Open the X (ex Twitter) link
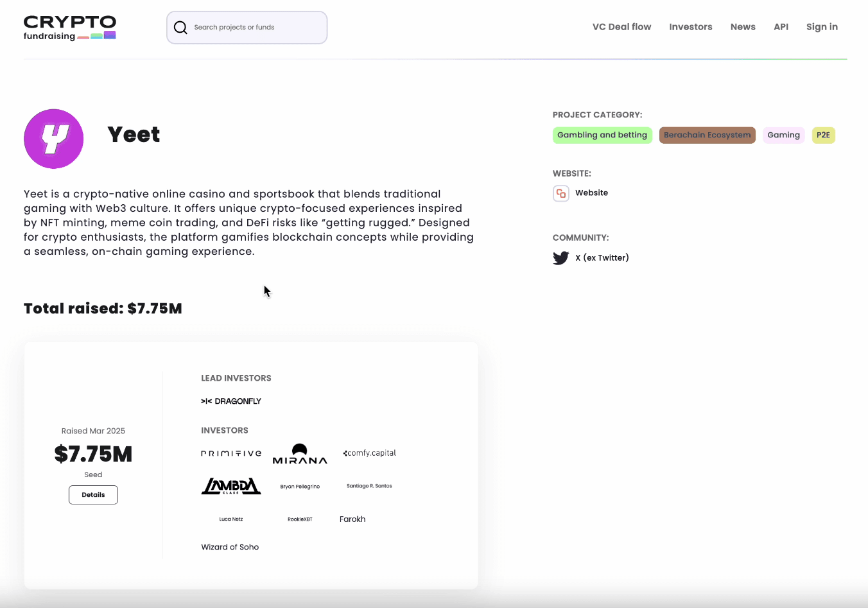868x608 pixels. pos(602,257)
